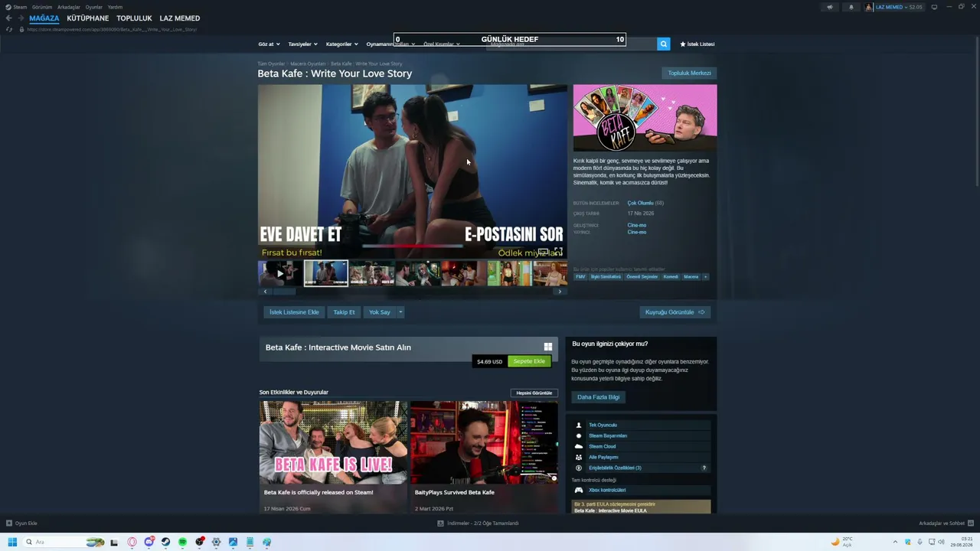Add game with Sepete Ekle button
Screen dimensions: 980x551
529,361
